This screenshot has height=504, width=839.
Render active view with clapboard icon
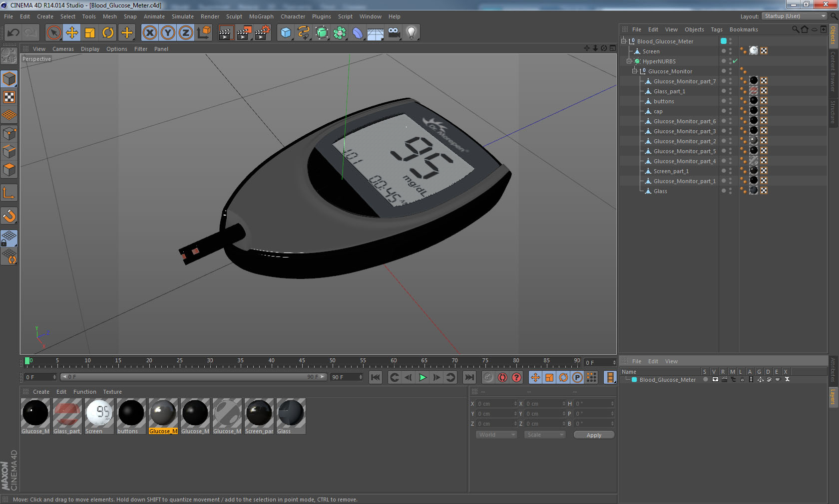coord(226,33)
